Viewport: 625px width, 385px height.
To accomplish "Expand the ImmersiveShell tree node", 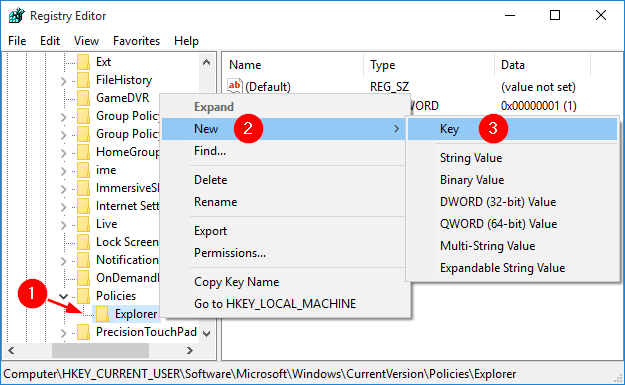I will pyautogui.click(x=63, y=189).
